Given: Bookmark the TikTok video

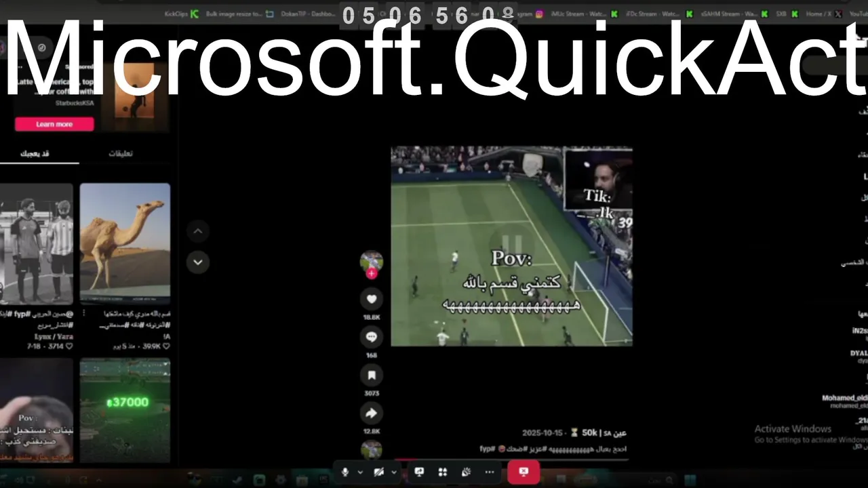Looking at the screenshot, I should 371,375.
